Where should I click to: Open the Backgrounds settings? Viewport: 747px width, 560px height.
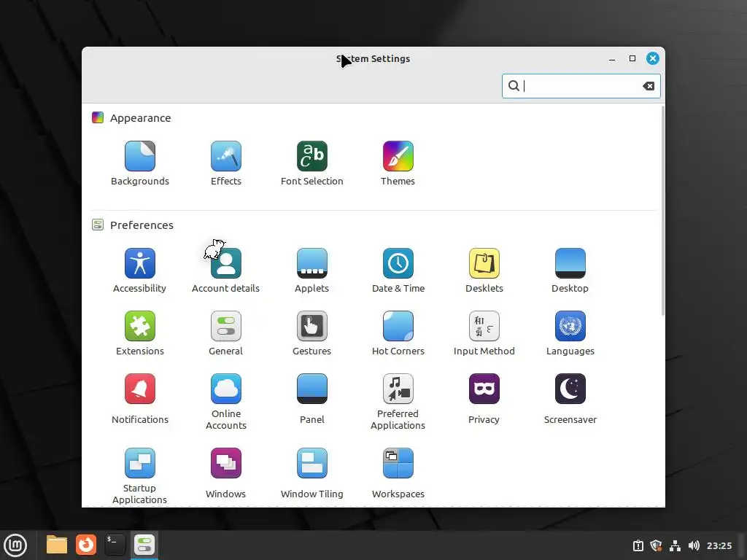point(139,163)
